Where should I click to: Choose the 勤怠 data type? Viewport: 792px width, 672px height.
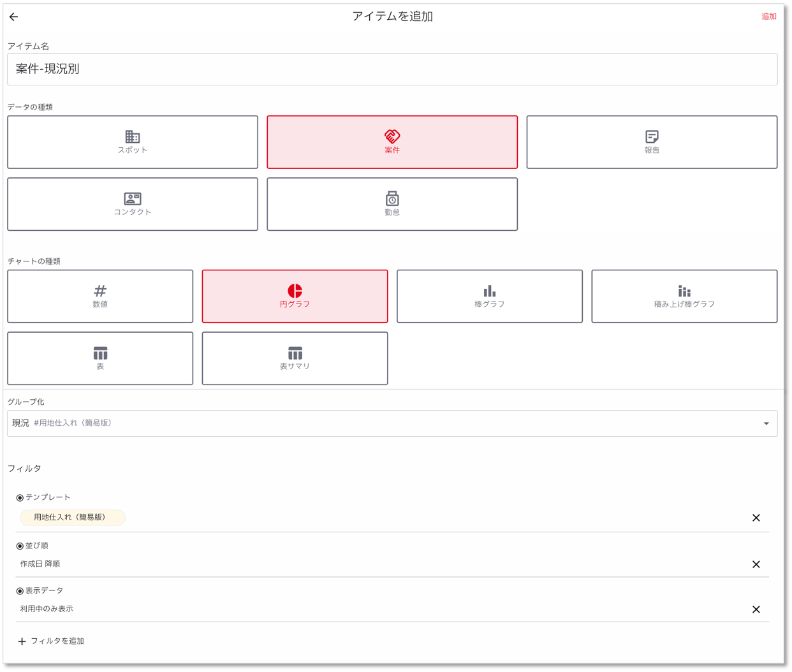(392, 204)
